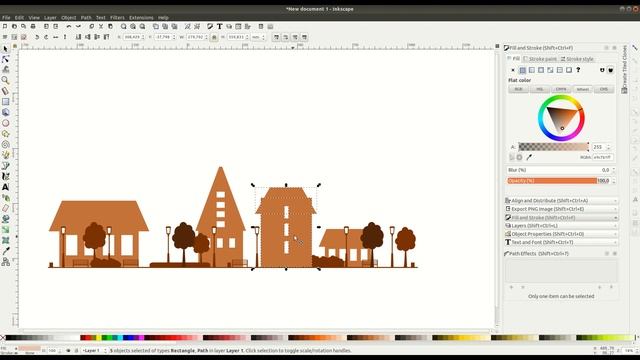Select the Pencil freehand tool
Screen dimensions: 640x360
coord(5,155)
